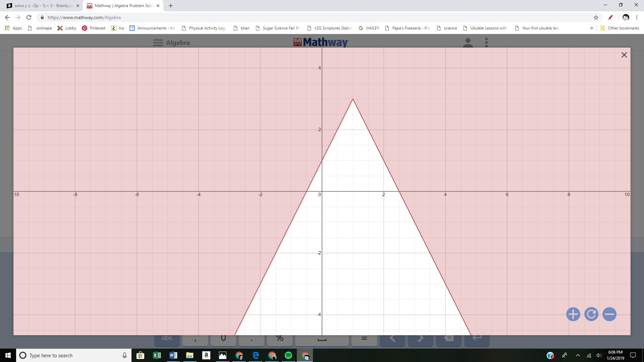
Task: Open a new browser tab
Action: coord(171,6)
